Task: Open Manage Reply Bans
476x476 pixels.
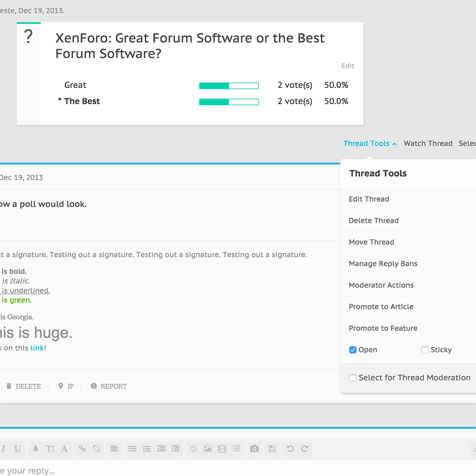Action: click(408, 264)
